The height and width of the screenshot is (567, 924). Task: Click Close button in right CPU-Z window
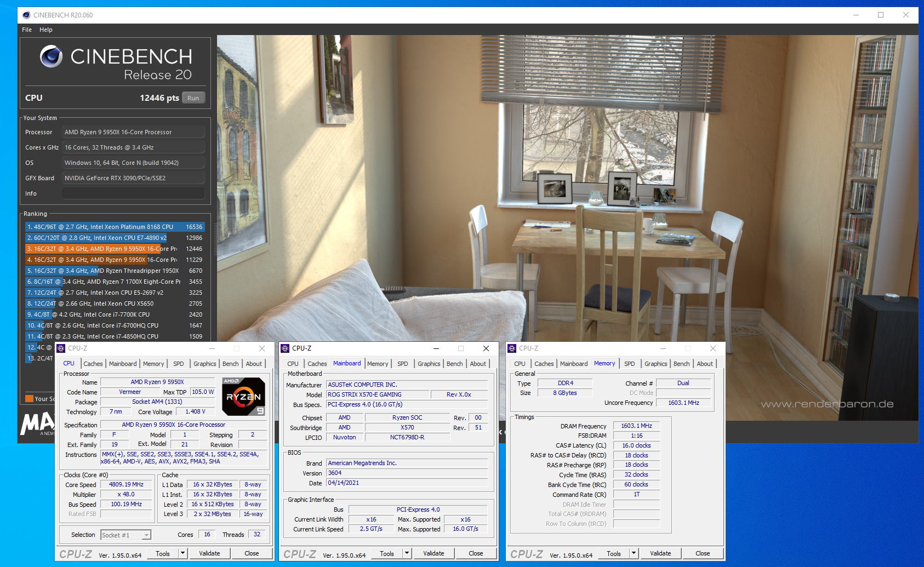[703, 553]
